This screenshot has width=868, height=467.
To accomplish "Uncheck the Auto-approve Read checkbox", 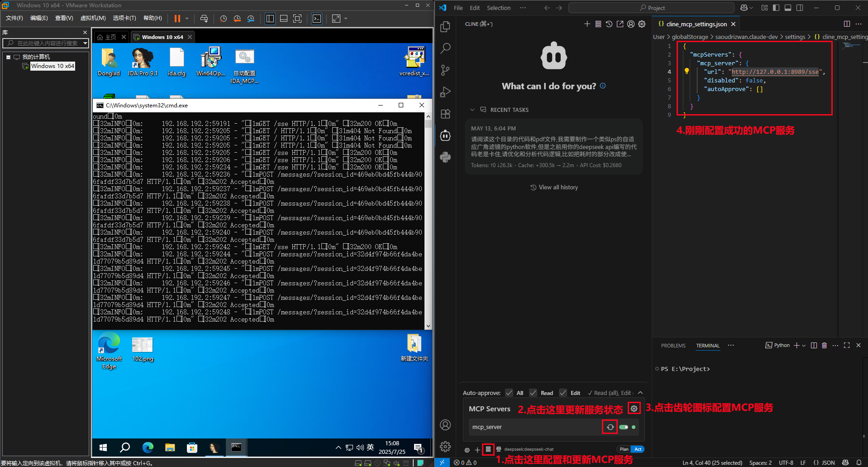I will tap(533, 393).
